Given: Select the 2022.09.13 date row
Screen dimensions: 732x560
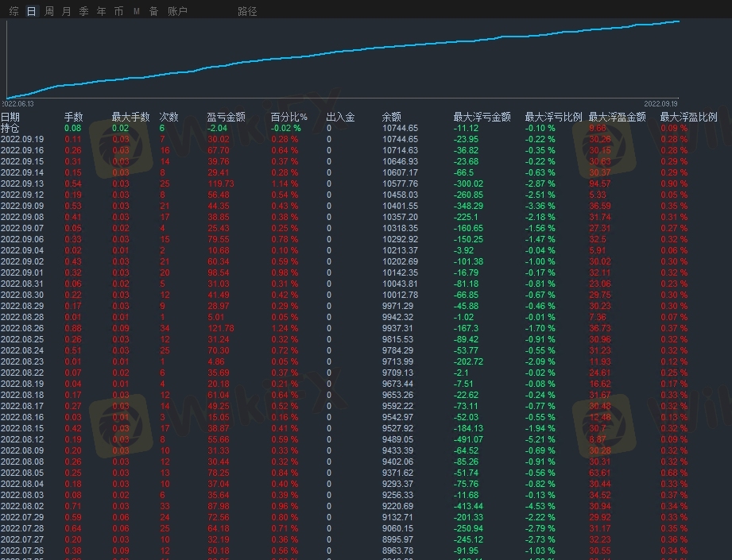Looking at the screenshot, I should [x=22, y=183].
